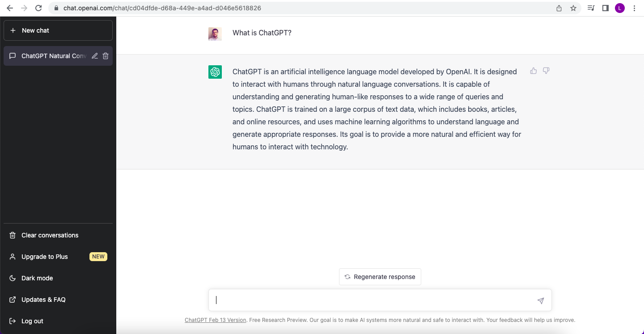Open the browser three-dot menu

(x=635, y=8)
